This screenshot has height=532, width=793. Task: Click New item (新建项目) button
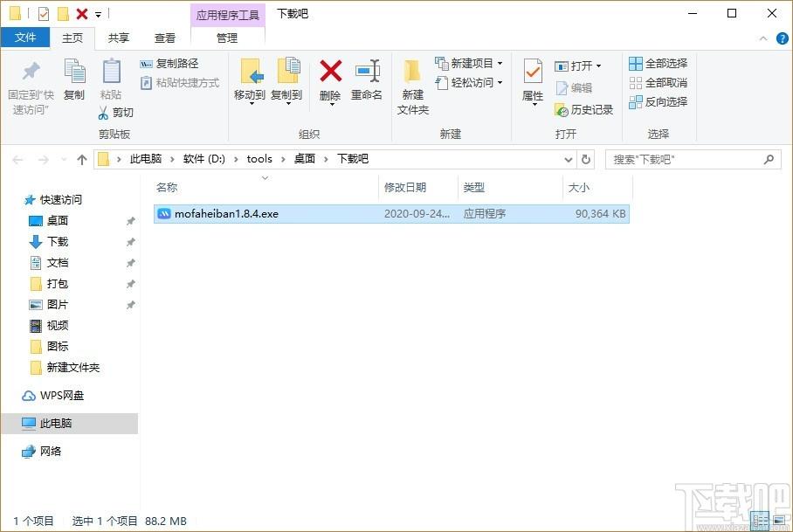[468, 64]
